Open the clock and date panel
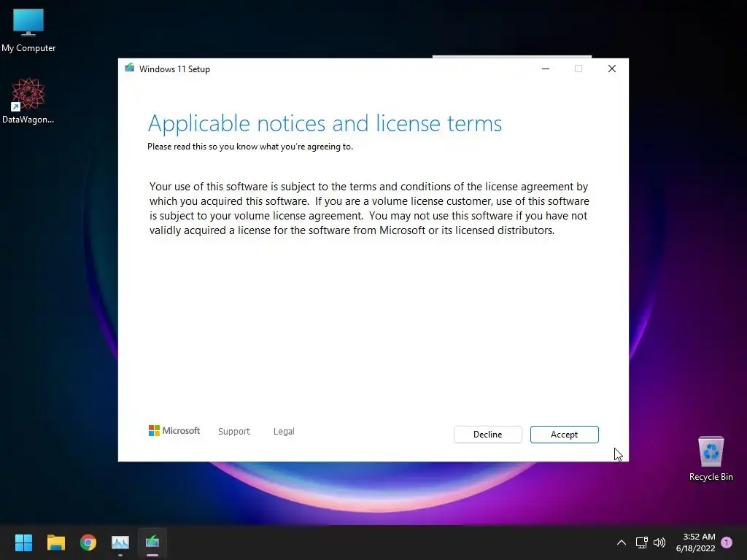The image size is (747, 560). [x=695, y=542]
